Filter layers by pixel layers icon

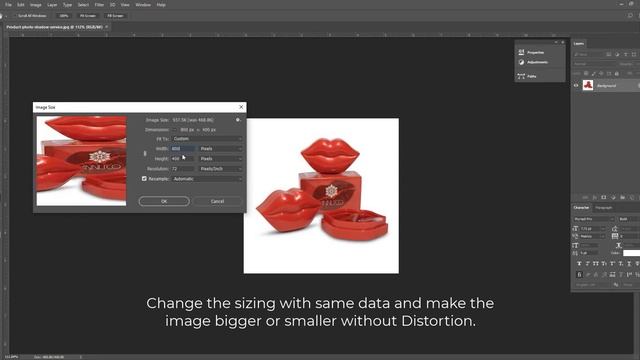pos(609,54)
